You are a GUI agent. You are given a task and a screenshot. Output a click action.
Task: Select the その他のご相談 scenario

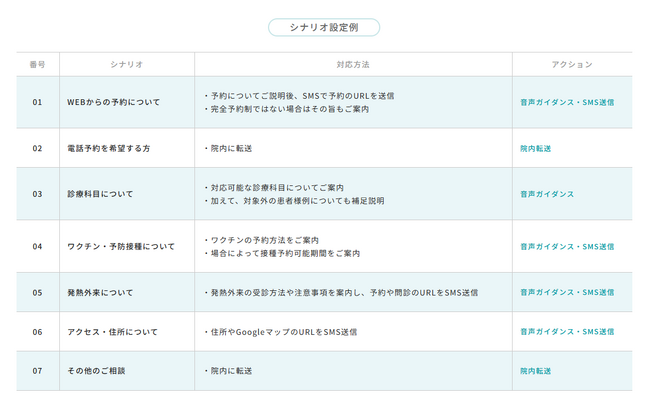(96, 371)
